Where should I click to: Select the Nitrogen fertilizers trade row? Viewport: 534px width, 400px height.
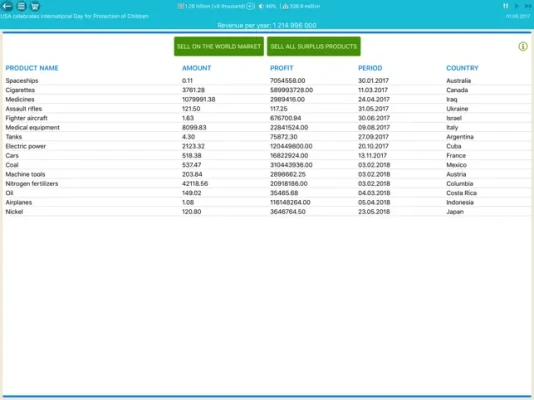[x=267, y=183]
